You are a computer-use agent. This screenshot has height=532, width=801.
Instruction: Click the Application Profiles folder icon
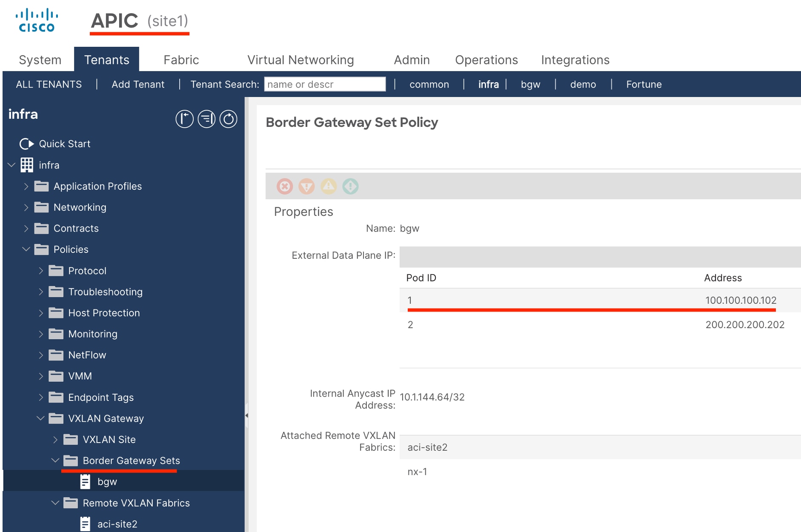(41, 186)
